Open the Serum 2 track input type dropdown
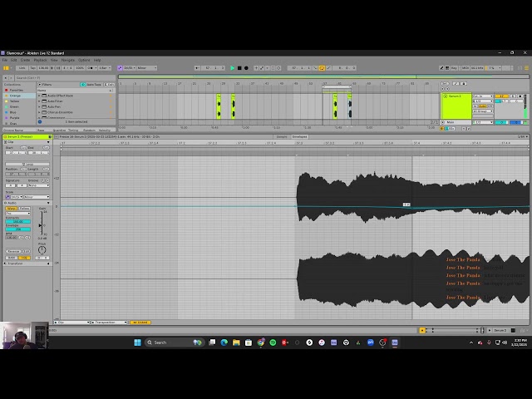Viewport: 532px width, 399px height. click(x=483, y=96)
